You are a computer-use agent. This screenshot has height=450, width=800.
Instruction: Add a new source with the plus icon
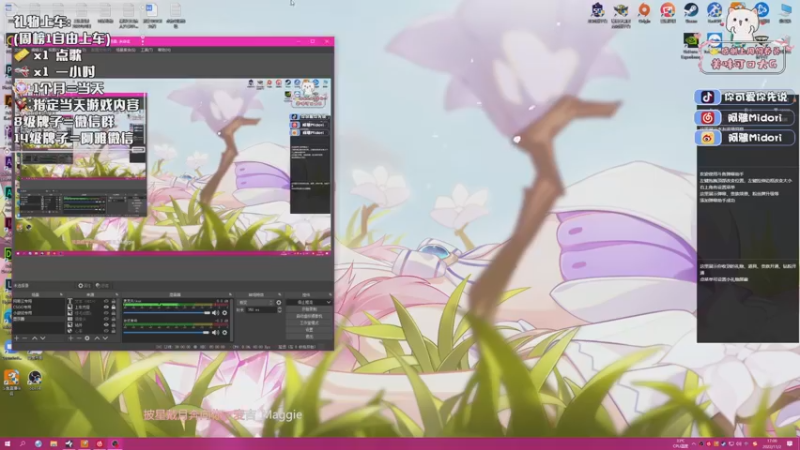coord(70,338)
